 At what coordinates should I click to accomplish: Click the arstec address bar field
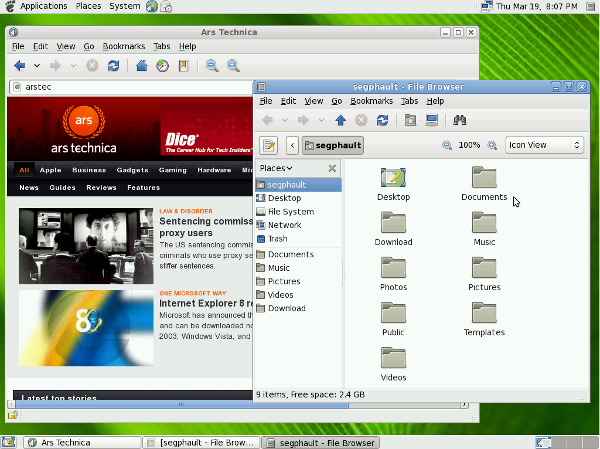tap(131, 87)
